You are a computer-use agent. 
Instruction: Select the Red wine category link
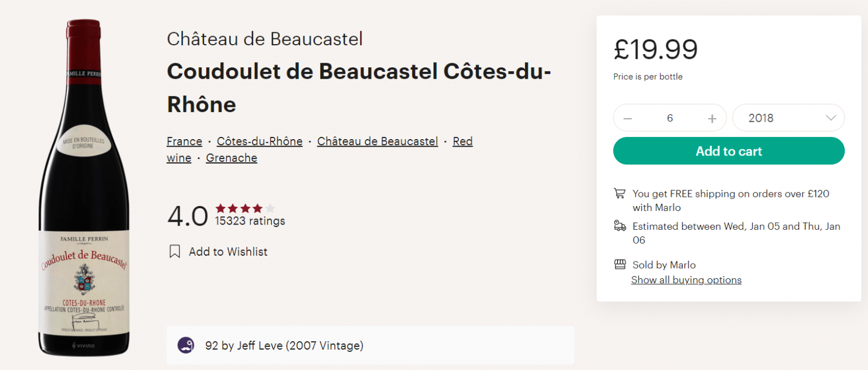[x=462, y=141]
